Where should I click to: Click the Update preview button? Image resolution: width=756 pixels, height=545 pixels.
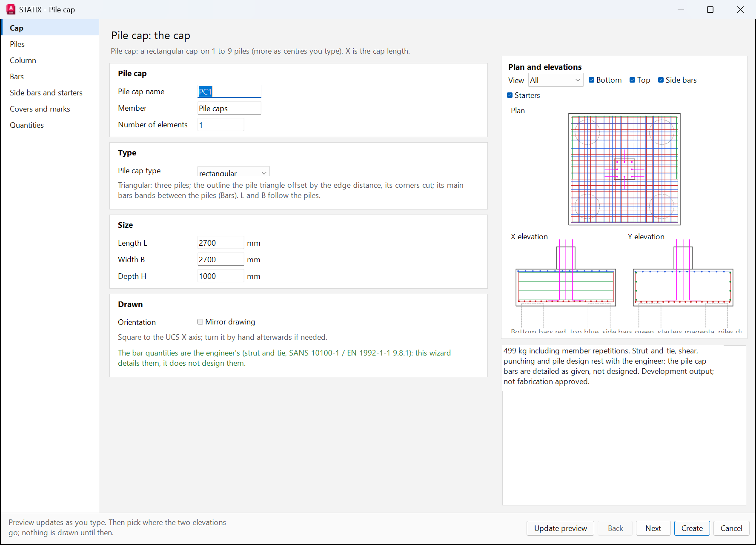[x=560, y=528]
